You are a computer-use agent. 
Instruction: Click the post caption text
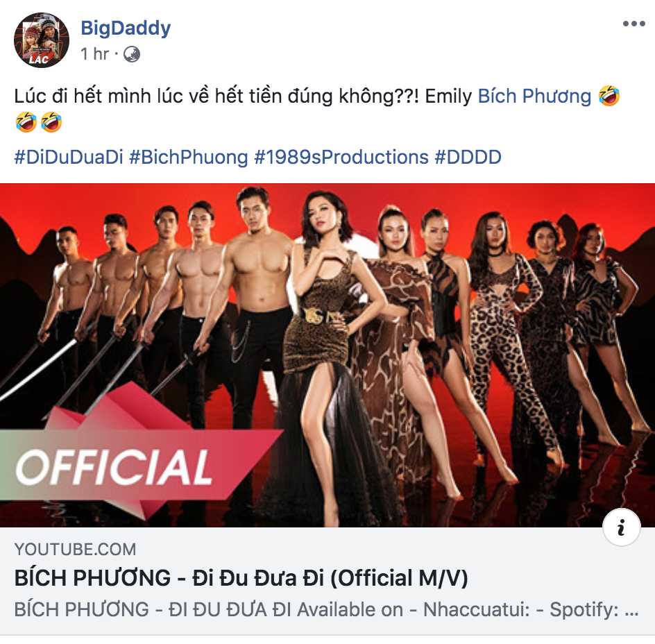(x=243, y=96)
